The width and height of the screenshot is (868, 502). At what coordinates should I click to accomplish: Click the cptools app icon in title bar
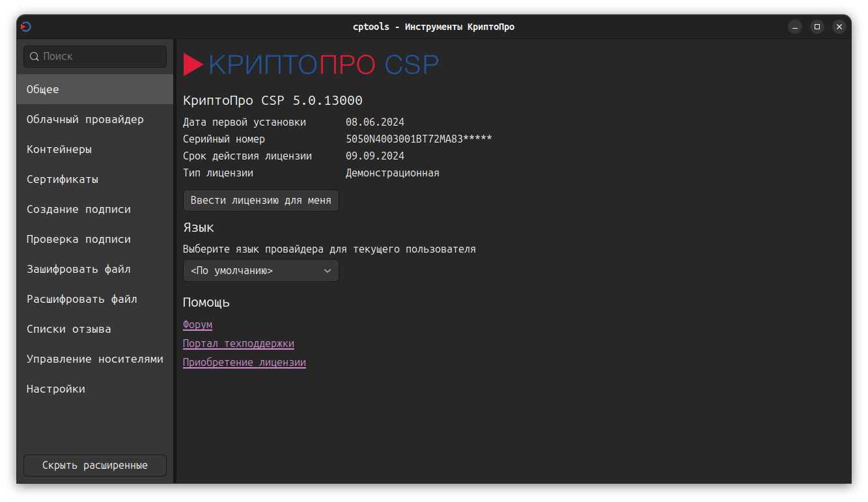point(26,27)
